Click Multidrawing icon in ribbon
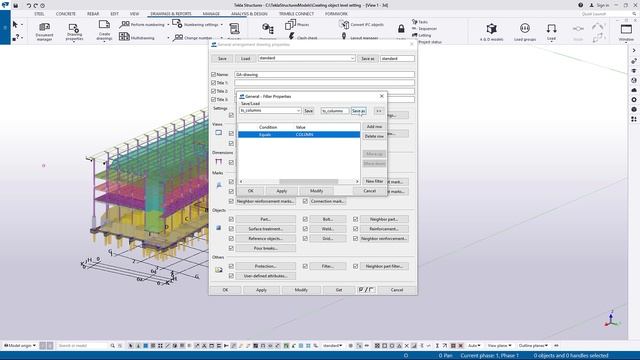This screenshot has width=640, height=360. click(124, 37)
